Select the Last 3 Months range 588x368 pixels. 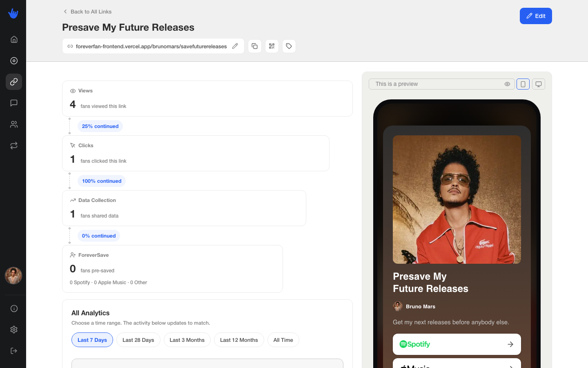tap(187, 340)
